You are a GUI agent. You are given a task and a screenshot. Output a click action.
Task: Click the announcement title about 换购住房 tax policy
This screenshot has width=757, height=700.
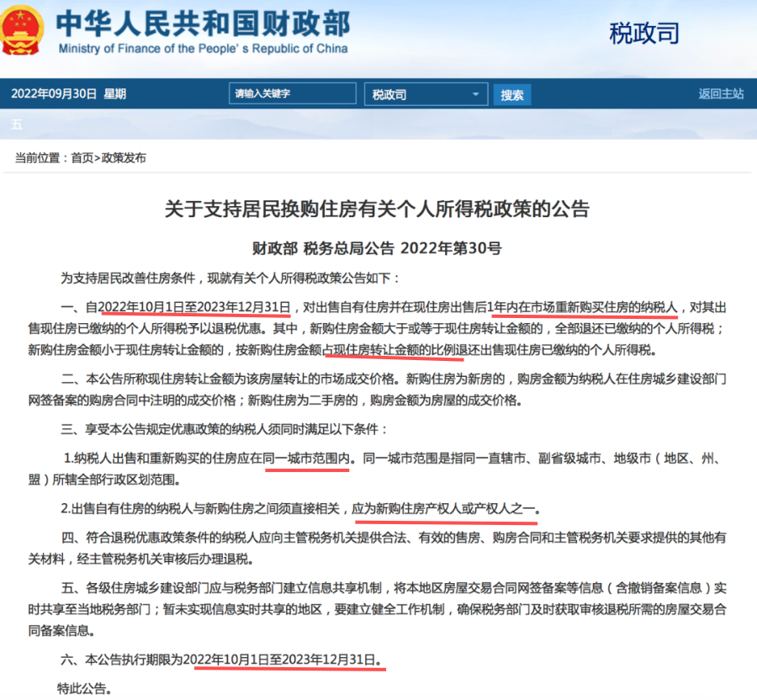(378, 210)
